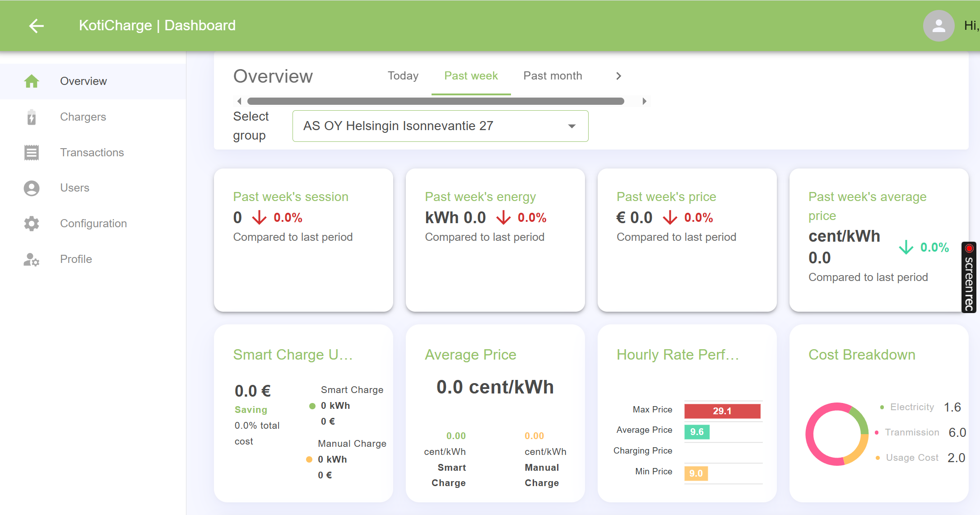
Task: Click the Charging Price row label
Action: coord(643,450)
